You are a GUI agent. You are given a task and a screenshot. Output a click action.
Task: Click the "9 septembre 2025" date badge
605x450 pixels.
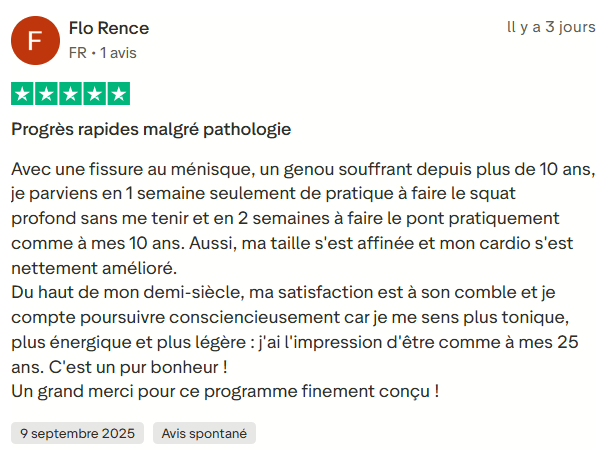77,433
